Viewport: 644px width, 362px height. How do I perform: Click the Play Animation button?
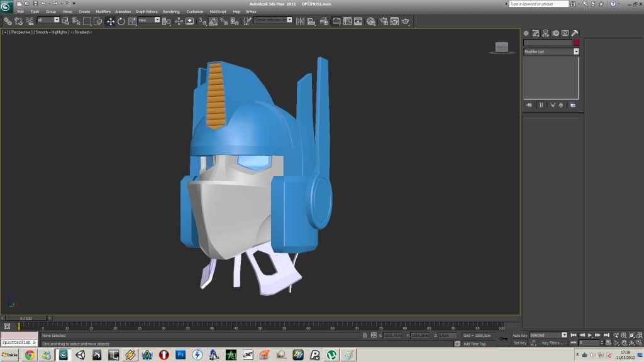[x=590, y=336]
